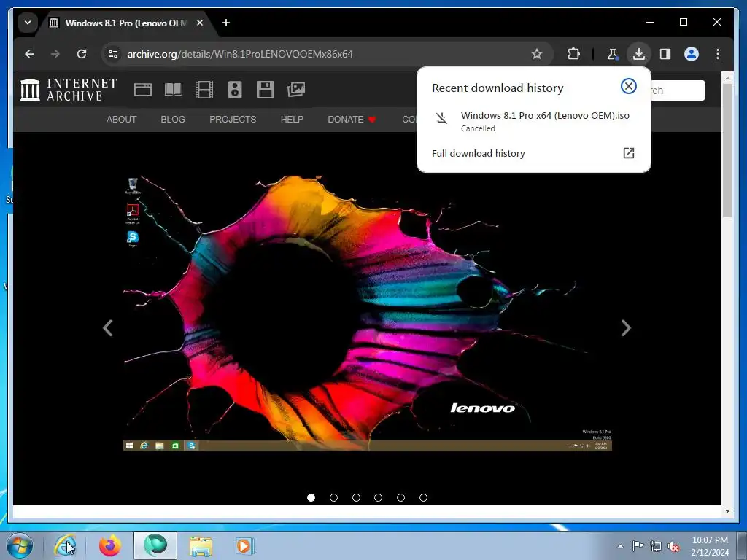Open the Images icon

click(x=296, y=90)
